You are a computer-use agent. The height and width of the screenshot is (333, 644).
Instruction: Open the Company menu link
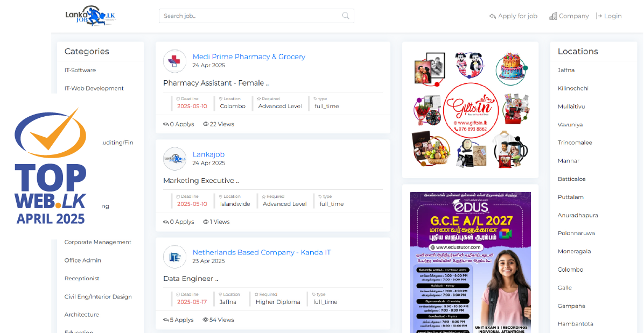click(569, 16)
